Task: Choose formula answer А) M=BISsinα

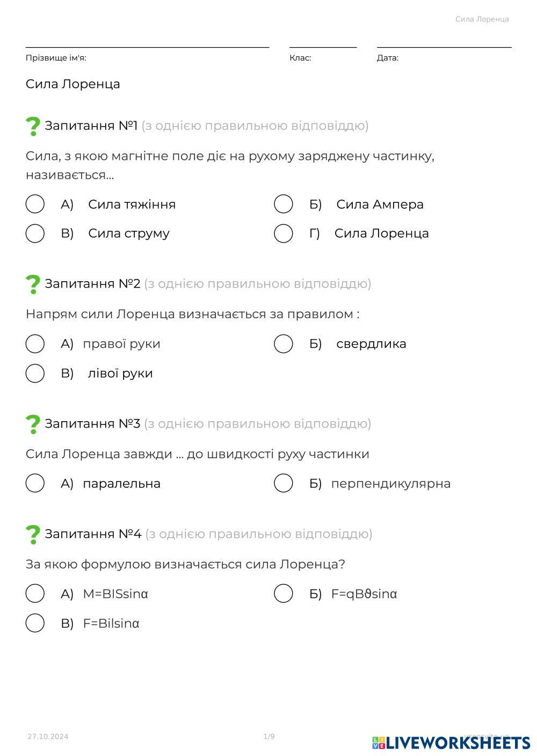Action: (35, 594)
